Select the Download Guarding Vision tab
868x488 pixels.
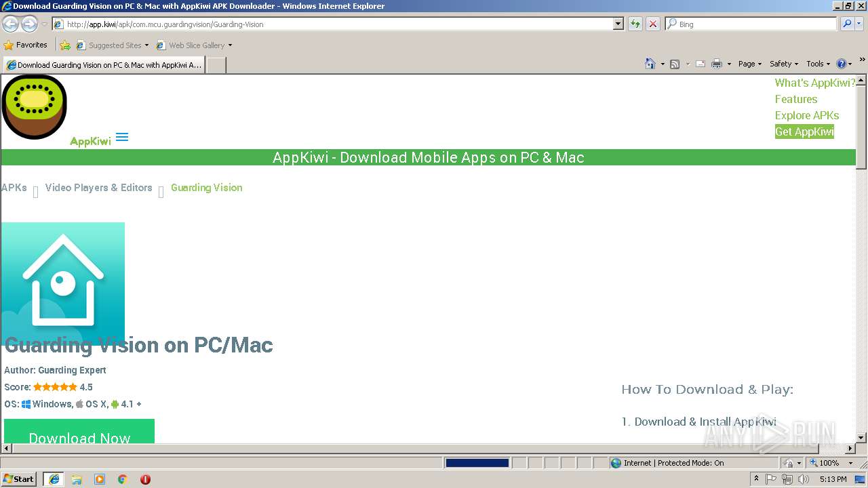click(104, 65)
